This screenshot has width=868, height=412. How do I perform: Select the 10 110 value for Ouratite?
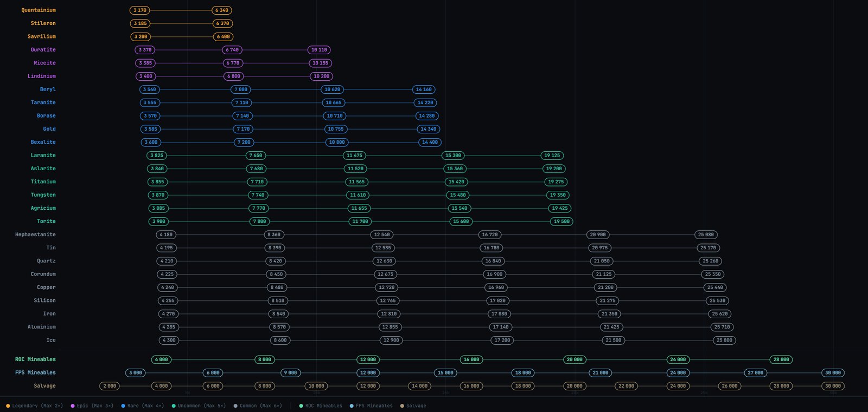[x=319, y=50]
